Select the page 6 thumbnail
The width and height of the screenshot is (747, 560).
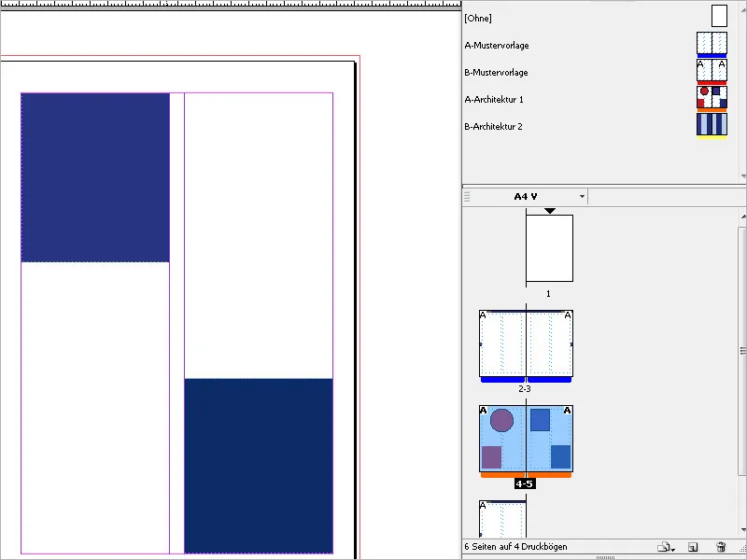tap(502, 519)
